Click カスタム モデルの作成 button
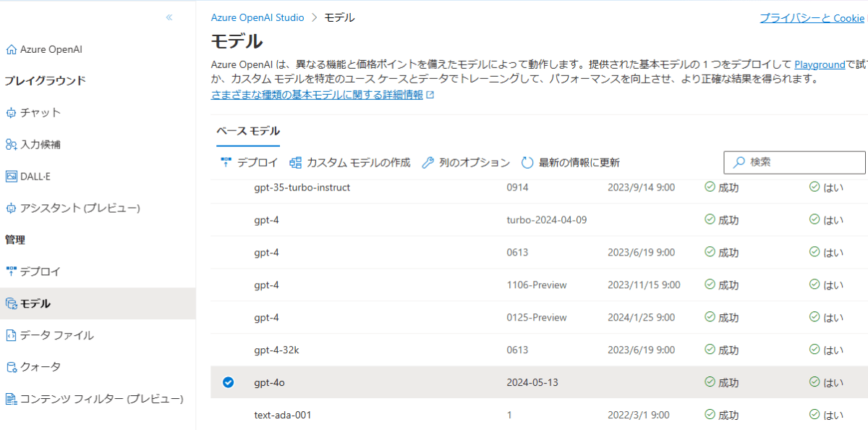Image resolution: width=868 pixels, height=430 pixels. click(349, 163)
